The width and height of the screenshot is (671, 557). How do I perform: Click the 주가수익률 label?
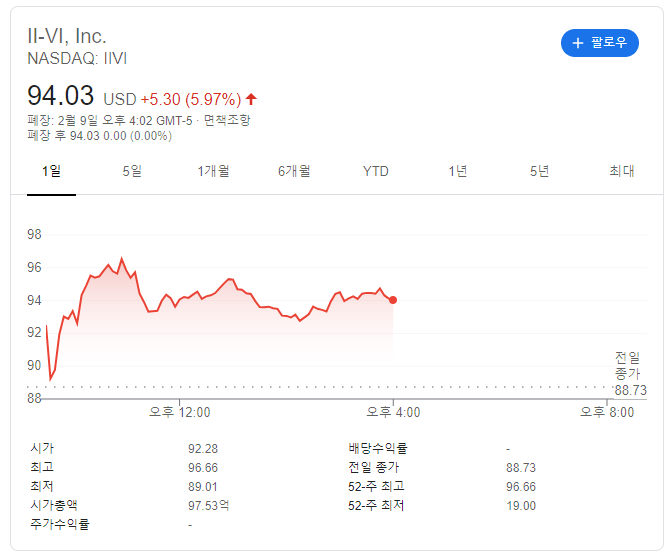click(x=60, y=524)
